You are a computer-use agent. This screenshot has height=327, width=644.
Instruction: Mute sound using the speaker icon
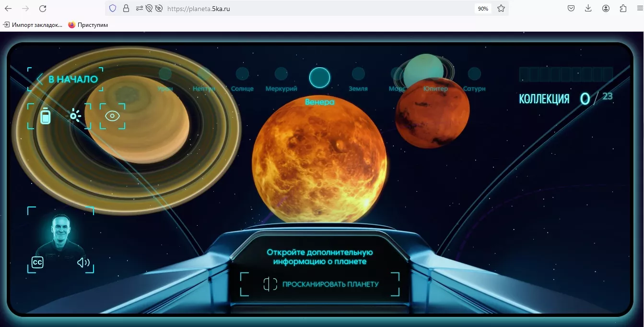point(83,262)
